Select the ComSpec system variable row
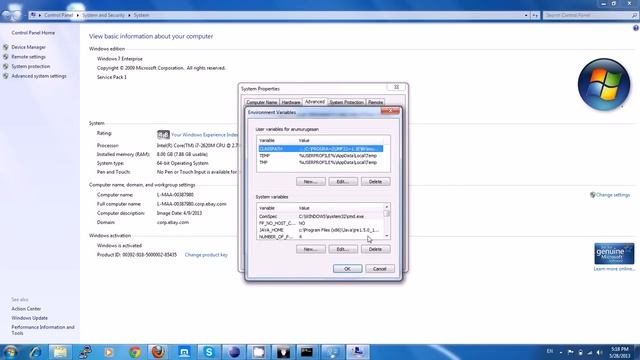 click(320, 216)
